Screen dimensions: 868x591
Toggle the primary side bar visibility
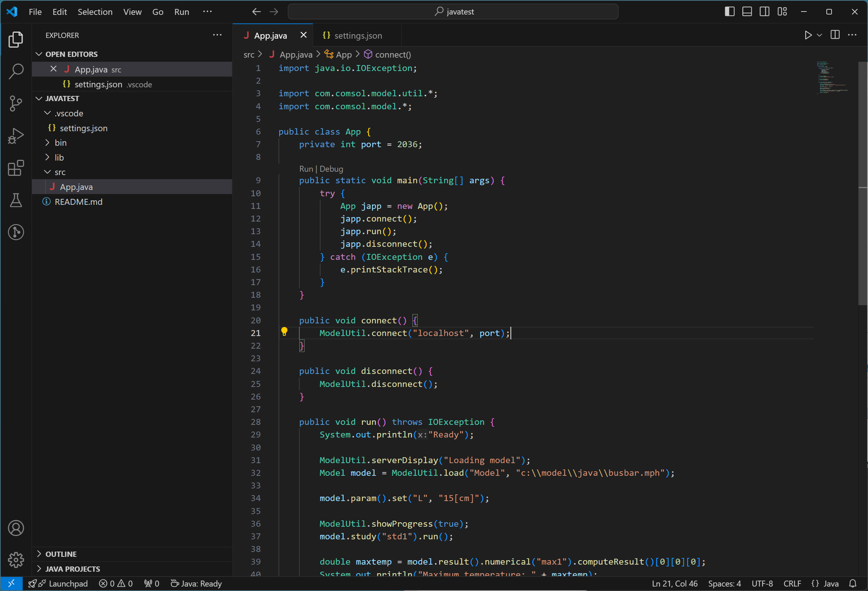click(x=729, y=12)
